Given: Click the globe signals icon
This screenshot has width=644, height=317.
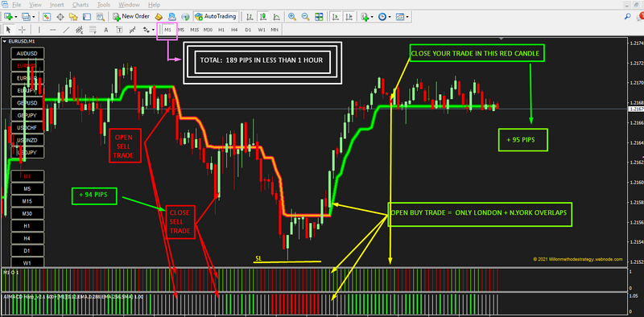Looking at the screenshot, I should 185,17.
